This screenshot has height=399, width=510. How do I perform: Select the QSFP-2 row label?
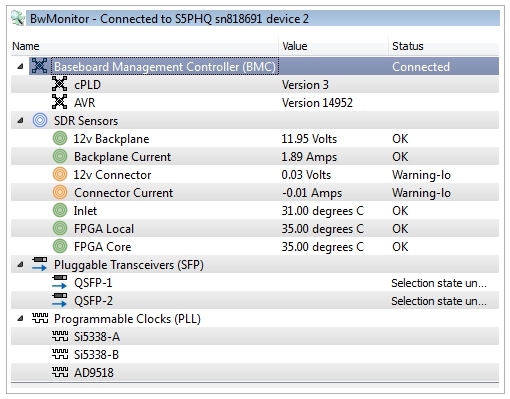tap(93, 301)
